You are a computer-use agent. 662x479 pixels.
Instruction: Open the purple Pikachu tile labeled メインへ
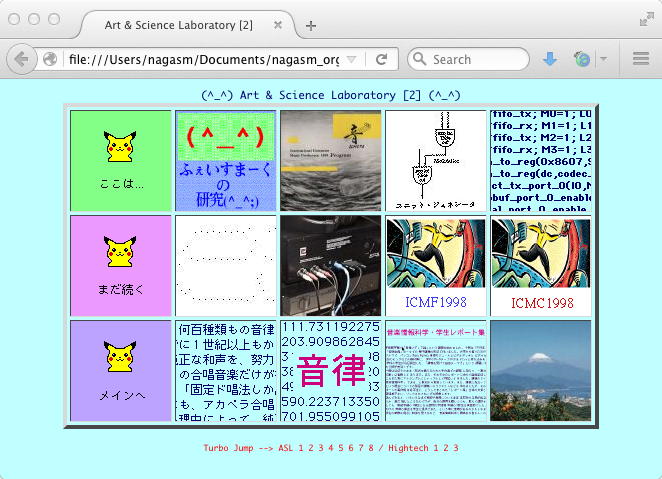[x=121, y=371]
